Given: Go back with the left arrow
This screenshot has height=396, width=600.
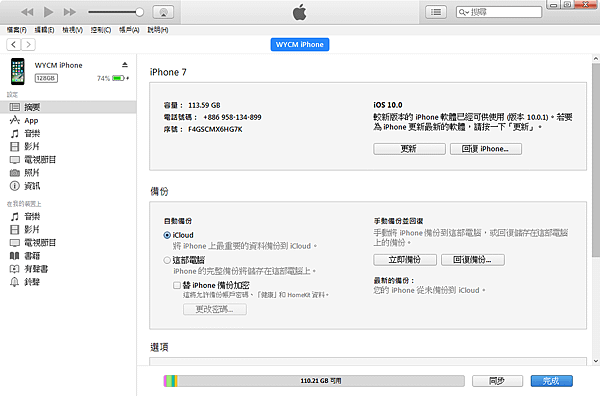Looking at the screenshot, I should coord(13,45).
